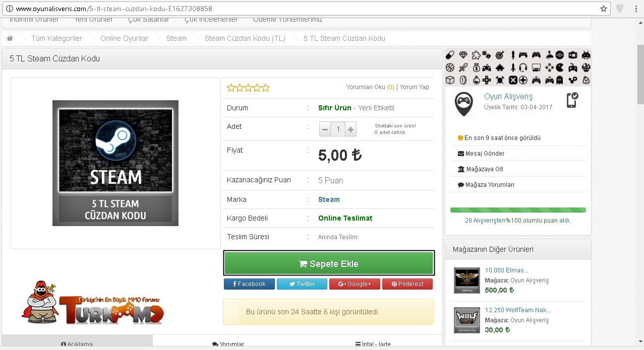
Task: Add product to cart with Sepete Ekle
Action: point(328,263)
